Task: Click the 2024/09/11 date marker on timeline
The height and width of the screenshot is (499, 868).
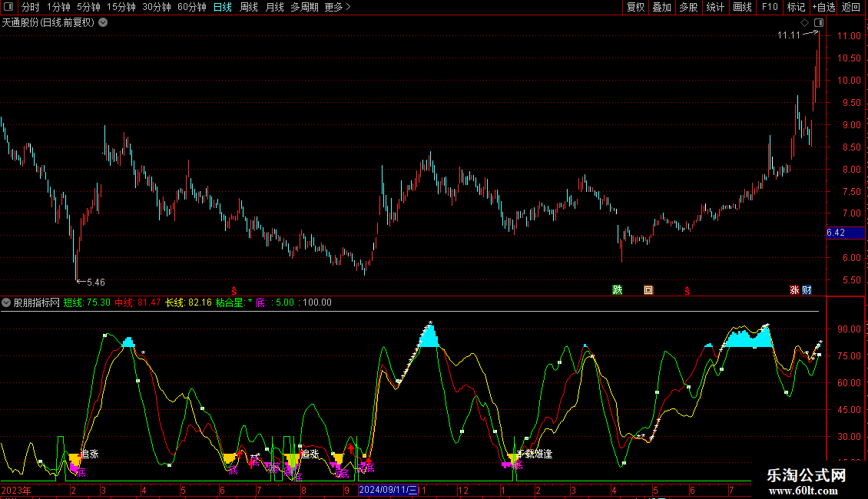Action: 388,490
